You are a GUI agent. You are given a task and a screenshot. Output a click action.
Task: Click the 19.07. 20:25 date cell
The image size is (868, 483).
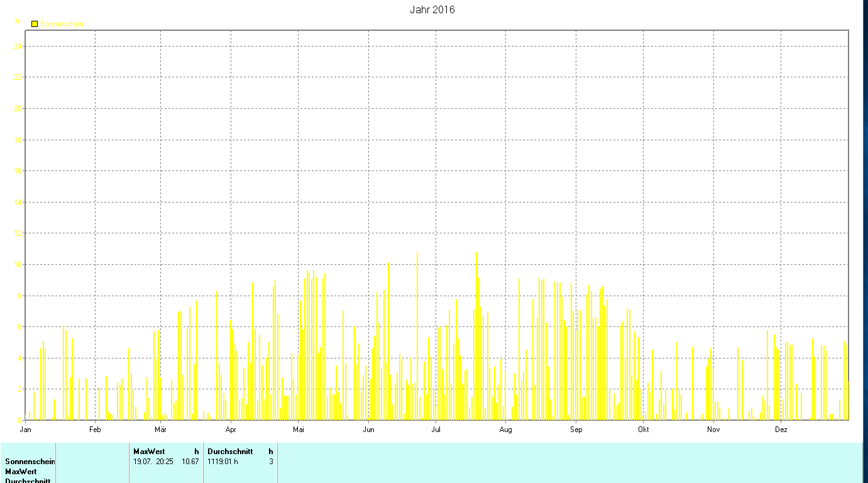click(x=153, y=462)
